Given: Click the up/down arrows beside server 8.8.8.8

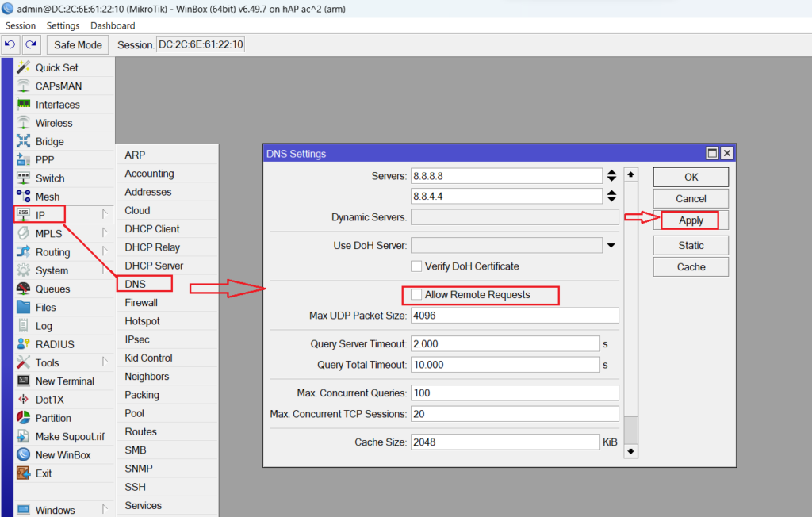Looking at the screenshot, I should 611,176.
